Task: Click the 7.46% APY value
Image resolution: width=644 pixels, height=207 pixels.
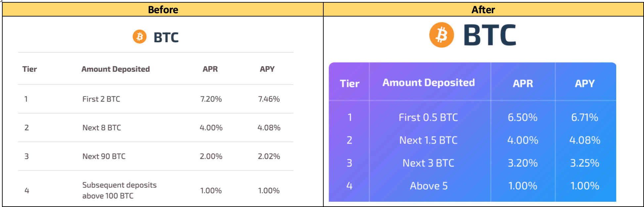Action: 269,99
